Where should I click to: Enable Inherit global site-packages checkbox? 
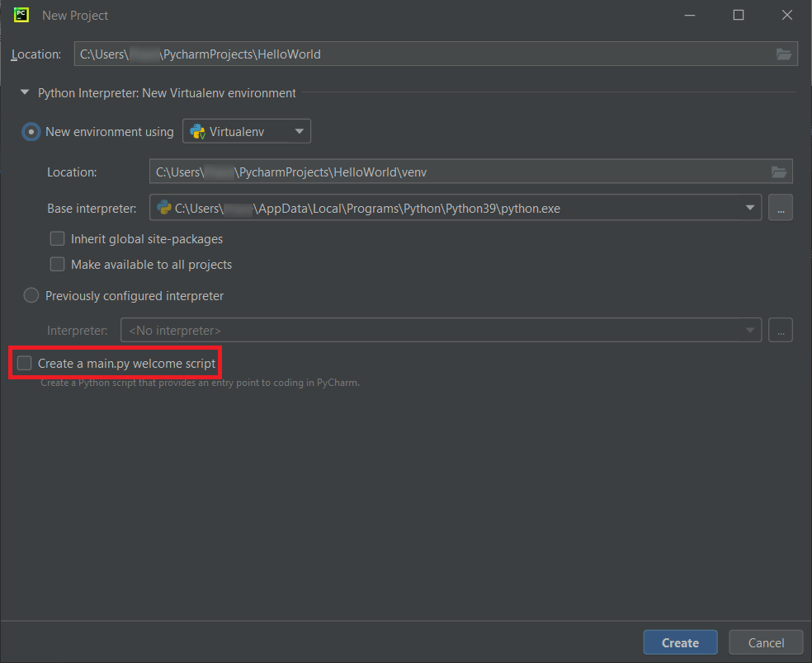(x=57, y=238)
